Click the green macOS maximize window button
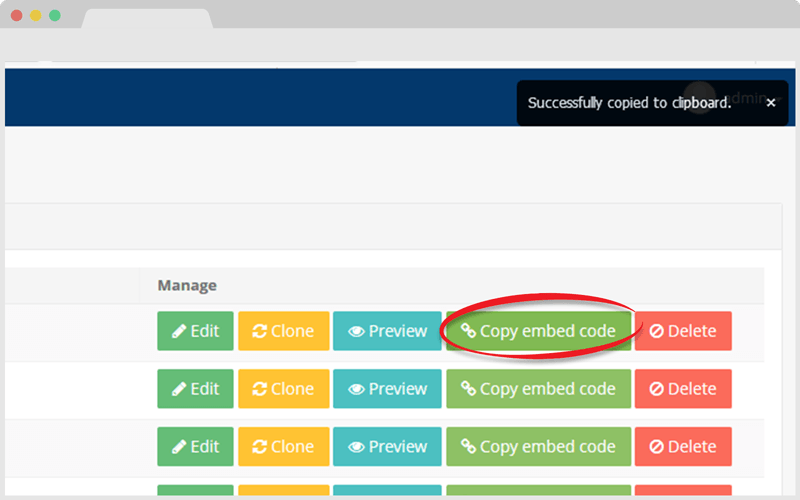This screenshot has height=500, width=800. tap(54, 16)
